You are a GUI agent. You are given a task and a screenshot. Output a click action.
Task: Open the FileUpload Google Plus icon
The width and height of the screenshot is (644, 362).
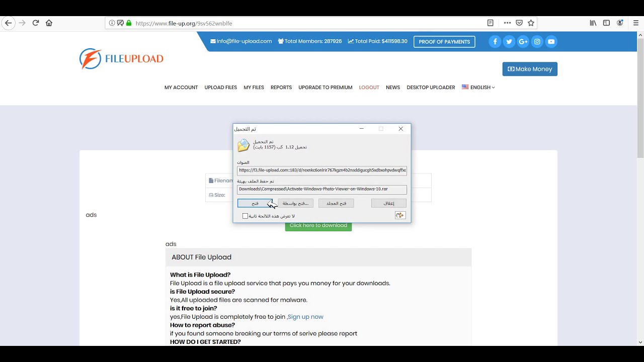[x=523, y=42]
